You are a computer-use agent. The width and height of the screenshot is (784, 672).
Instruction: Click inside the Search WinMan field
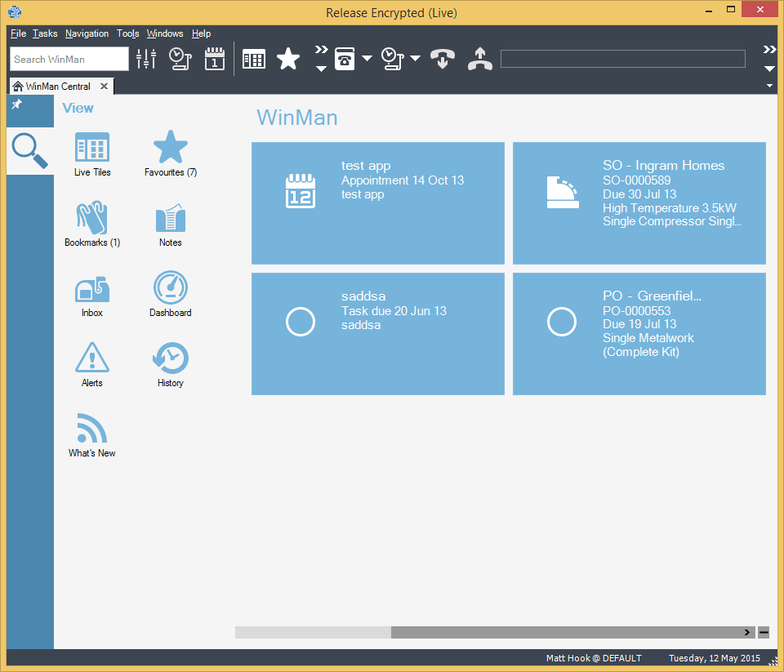68,59
